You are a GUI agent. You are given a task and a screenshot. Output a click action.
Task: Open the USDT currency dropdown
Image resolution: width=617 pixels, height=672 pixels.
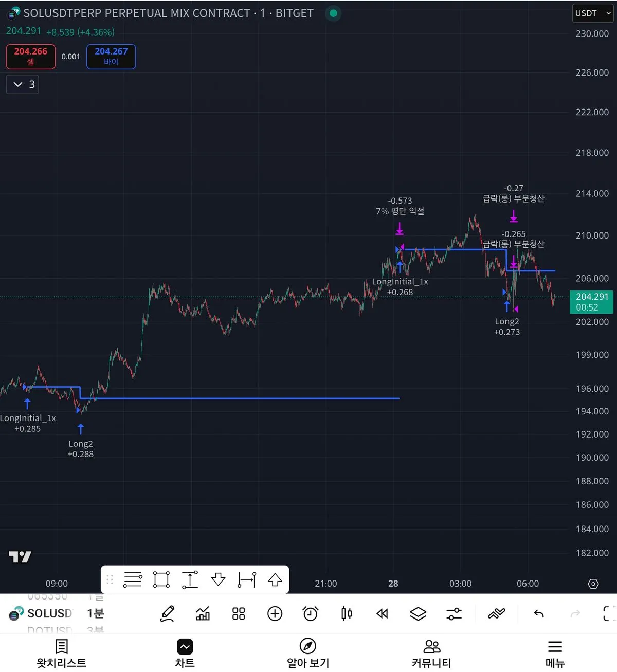pyautogui.click(x=593, y=13)
